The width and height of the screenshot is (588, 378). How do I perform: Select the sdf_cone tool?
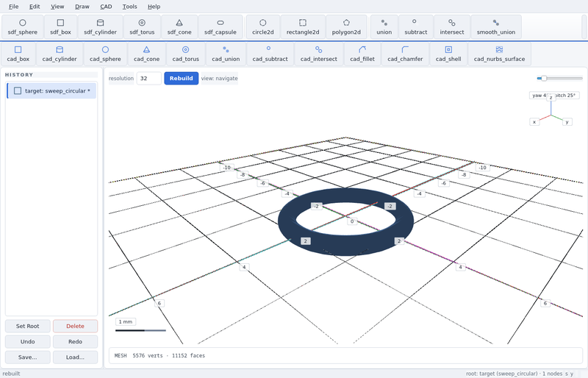179,27
